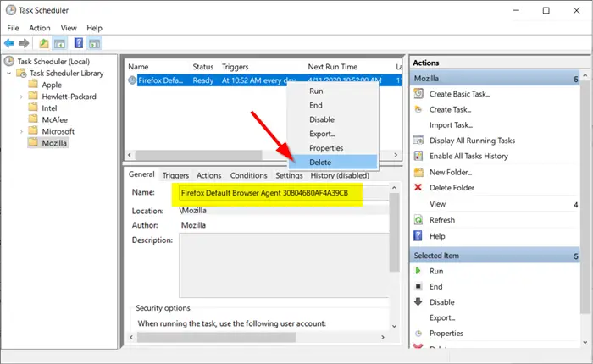Screen dimensions: 593x364
Task: Switch to the Settings tab
Action: coord(289,175)
